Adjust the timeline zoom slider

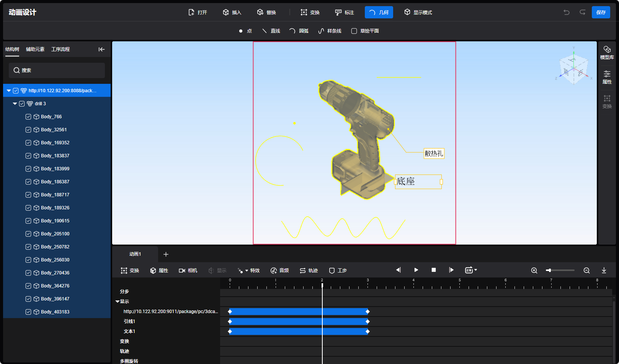pyautogui.click(x=549, y=271)
